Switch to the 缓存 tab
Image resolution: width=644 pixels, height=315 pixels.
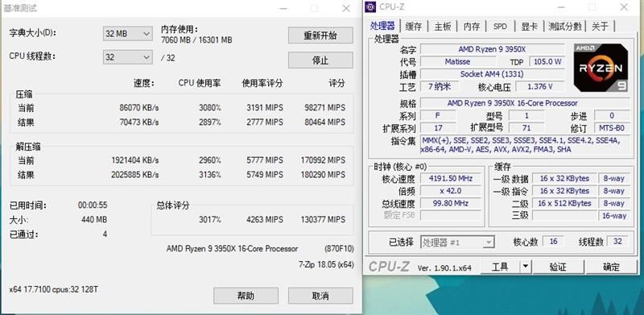pos(414,27)
